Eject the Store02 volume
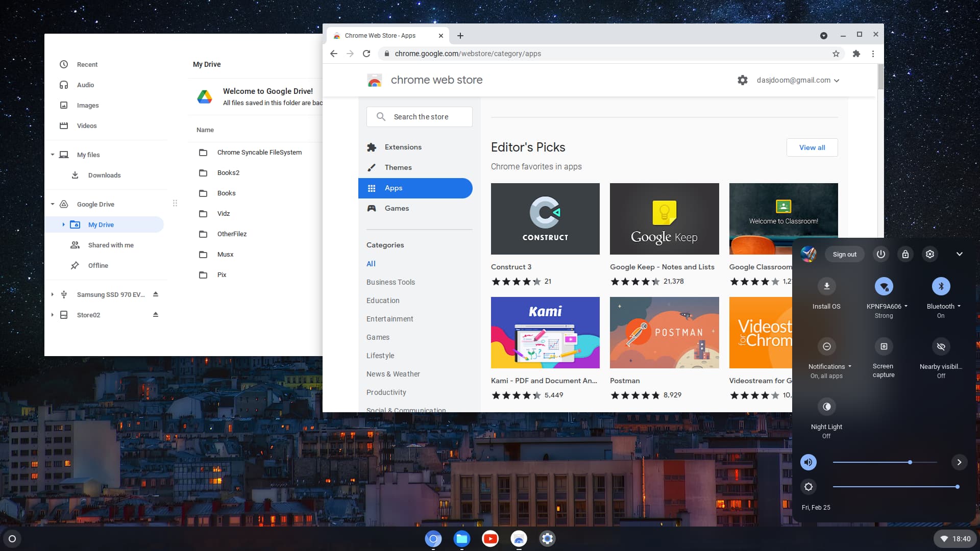The width and height of the screenshot is (980, 551). coord(156,315)
